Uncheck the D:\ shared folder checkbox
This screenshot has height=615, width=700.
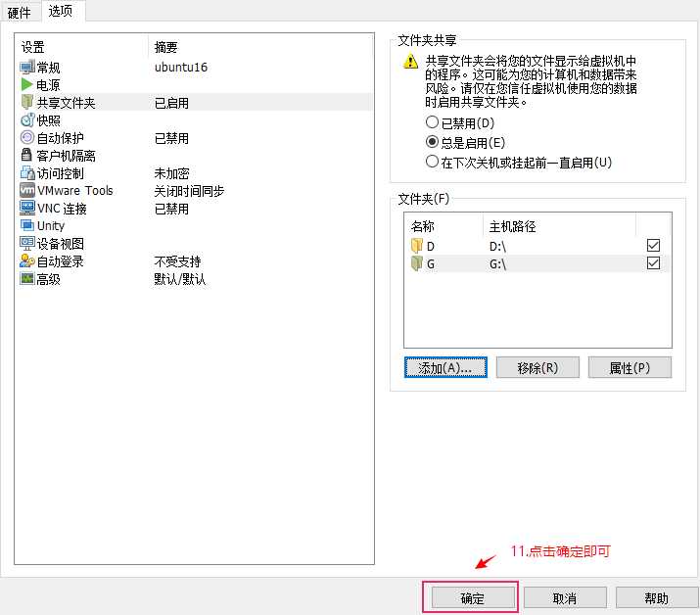point(653,245)
